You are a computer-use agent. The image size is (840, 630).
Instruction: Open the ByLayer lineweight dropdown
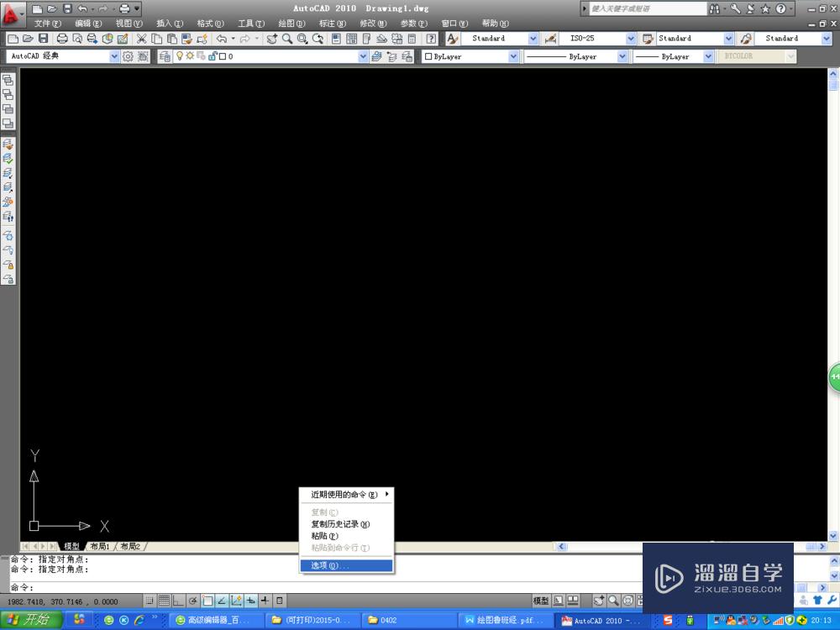pyautogui.click(x=708, y=56)
